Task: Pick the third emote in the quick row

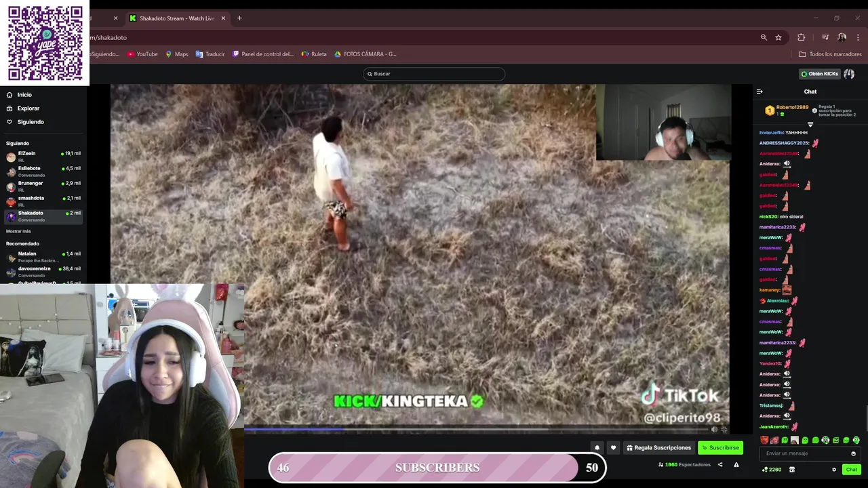Action: click(785, 441)
